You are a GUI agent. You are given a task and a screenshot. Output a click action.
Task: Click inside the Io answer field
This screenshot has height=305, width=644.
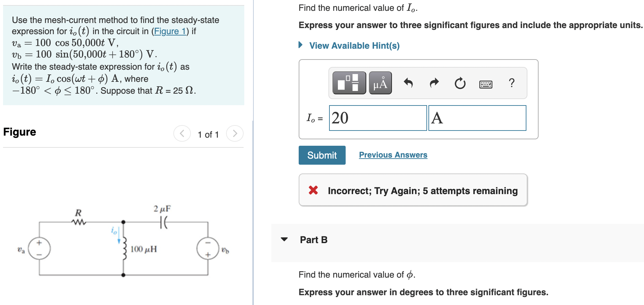coord(377,118)
